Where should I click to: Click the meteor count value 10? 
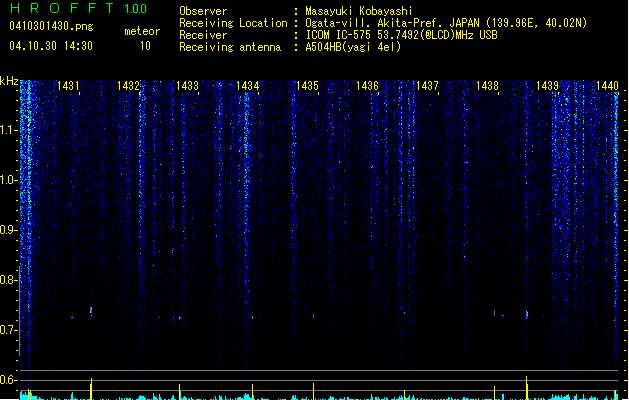coord(145,46)
